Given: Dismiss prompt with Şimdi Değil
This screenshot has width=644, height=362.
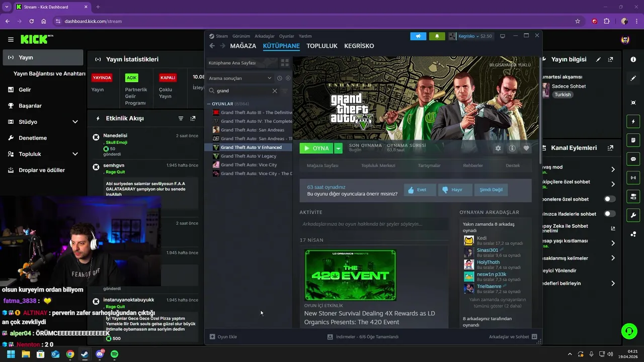Looking at the screenshot, I should pyautogui.click(x=491, y=190).
